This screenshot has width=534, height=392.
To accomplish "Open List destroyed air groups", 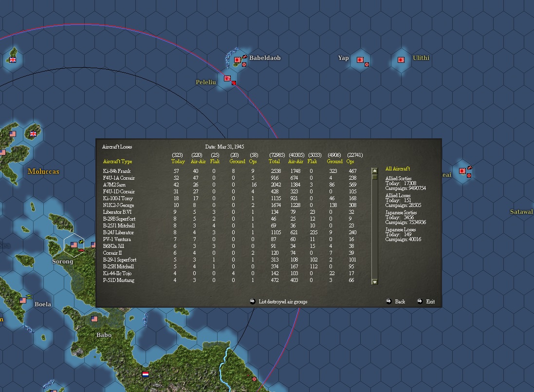I will (283, 301).
